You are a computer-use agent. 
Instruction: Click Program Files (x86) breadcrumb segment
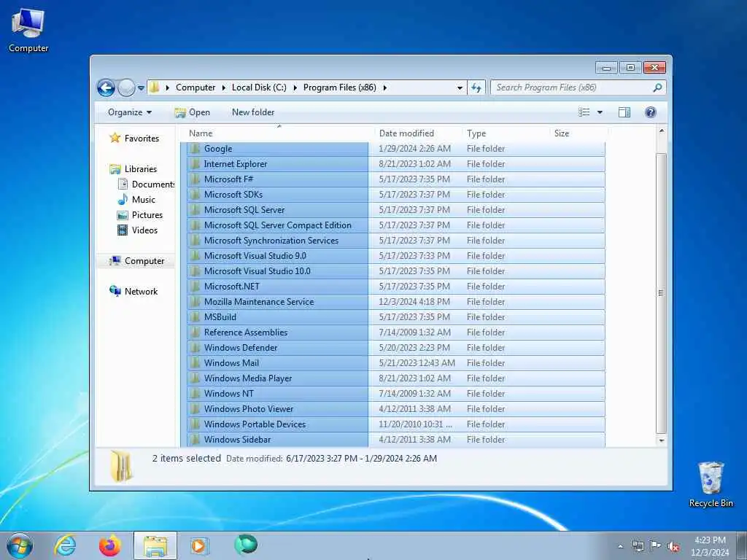[x=340, y=87]
